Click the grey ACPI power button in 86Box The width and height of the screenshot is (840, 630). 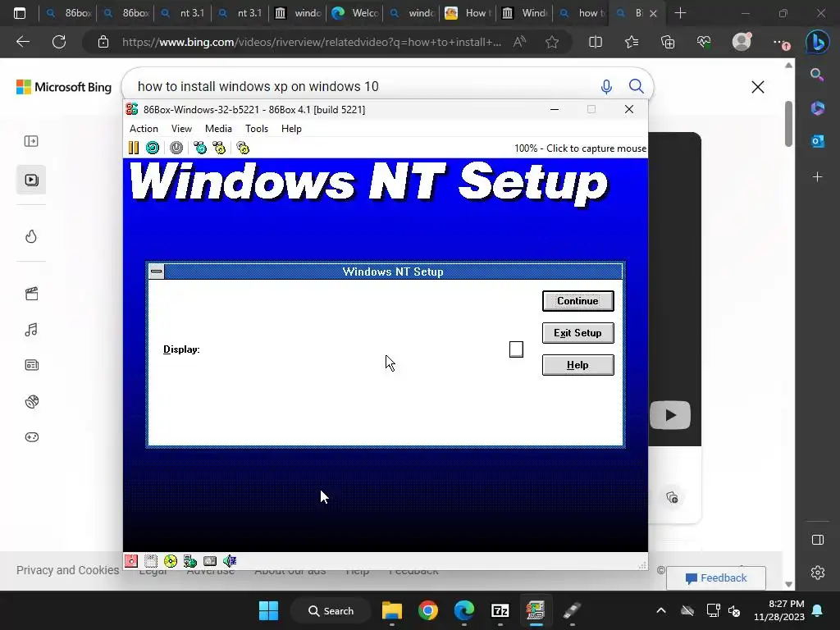[x=176, y=148]
